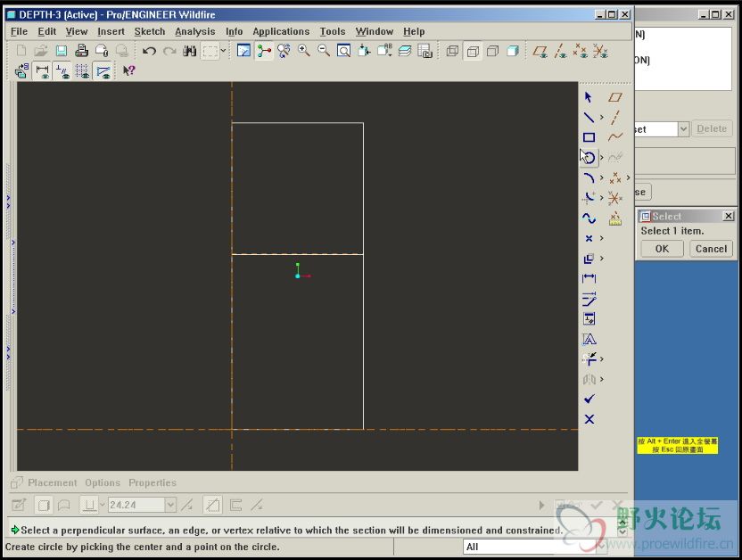Open the depth value 24.24 dropdown
Image resolution: width=742 pixels, height=560 pixels.
pyautogui.click(x=170, y=505)
